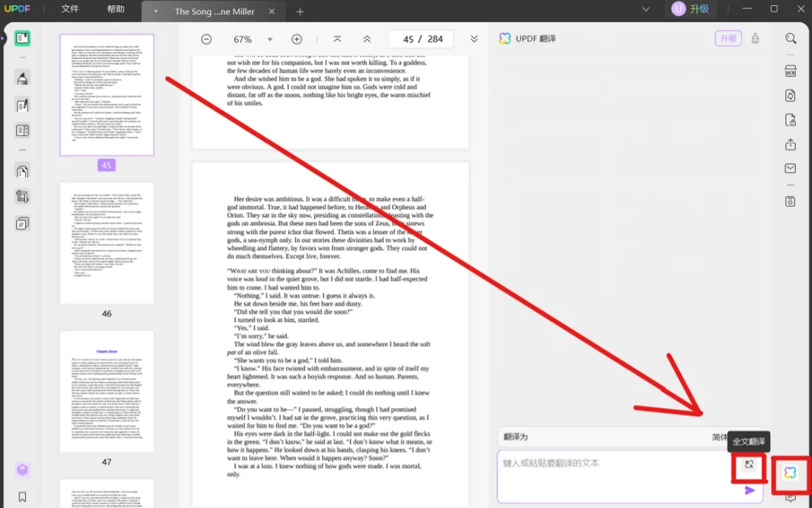Go to the previous page
The height and width of the screenshot is (508, 812).
(x=366, y=39)
